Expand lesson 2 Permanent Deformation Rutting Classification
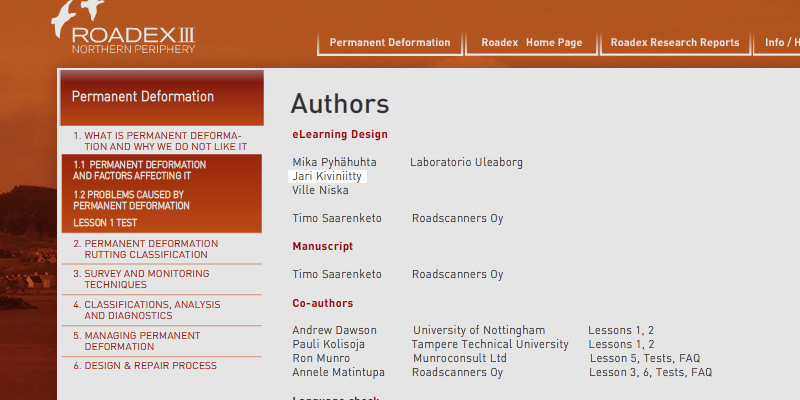 pos(145,249)
